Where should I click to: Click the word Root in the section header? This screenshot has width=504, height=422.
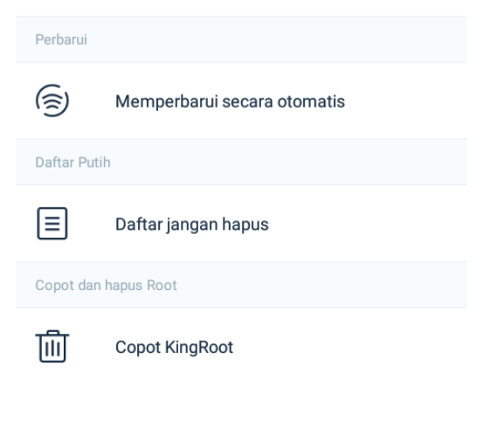tap(162, 286)
